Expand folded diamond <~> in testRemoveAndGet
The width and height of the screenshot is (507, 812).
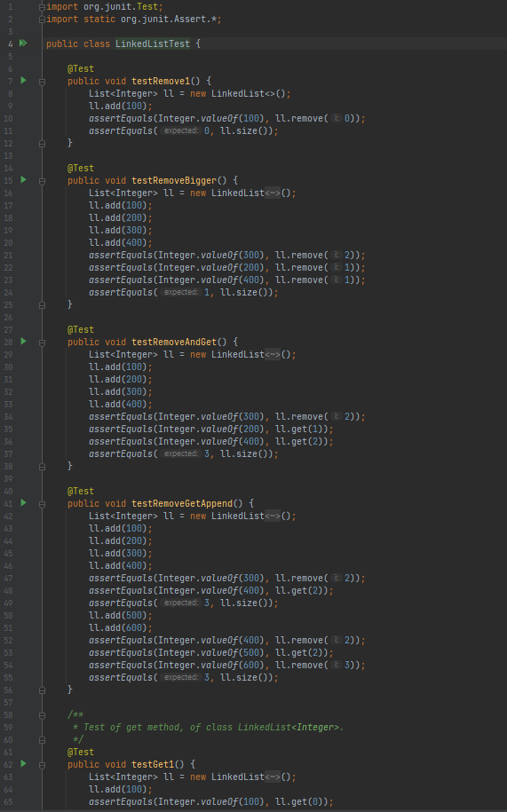tap(273, 355)
